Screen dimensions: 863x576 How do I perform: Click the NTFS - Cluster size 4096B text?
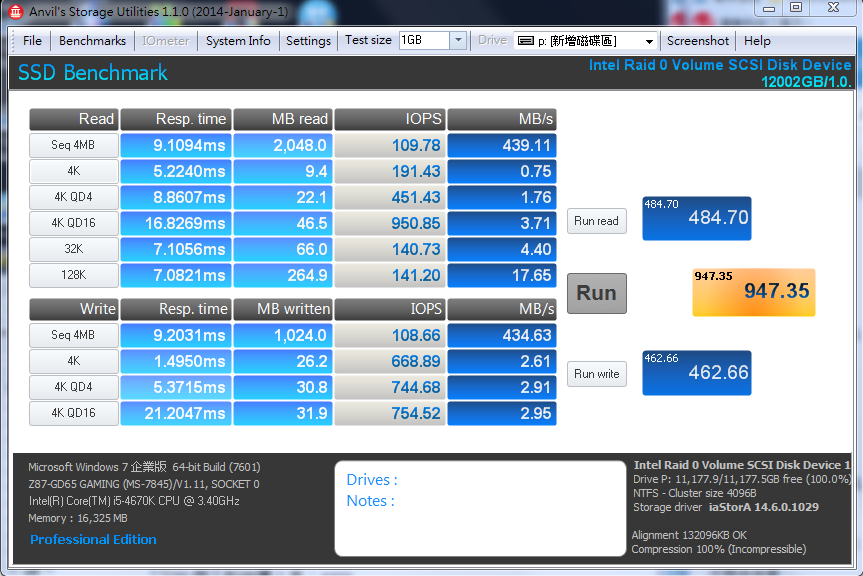click(695, 493)
